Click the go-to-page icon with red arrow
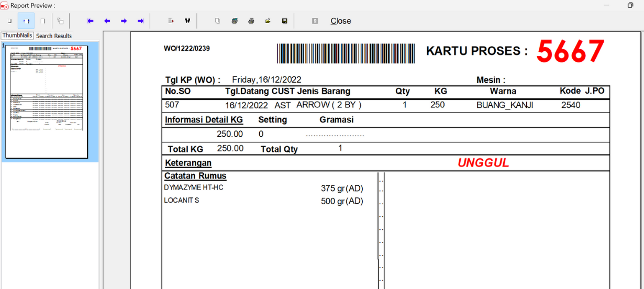The height and width of the screenshot is (289, 644). (x=171, y=21)
